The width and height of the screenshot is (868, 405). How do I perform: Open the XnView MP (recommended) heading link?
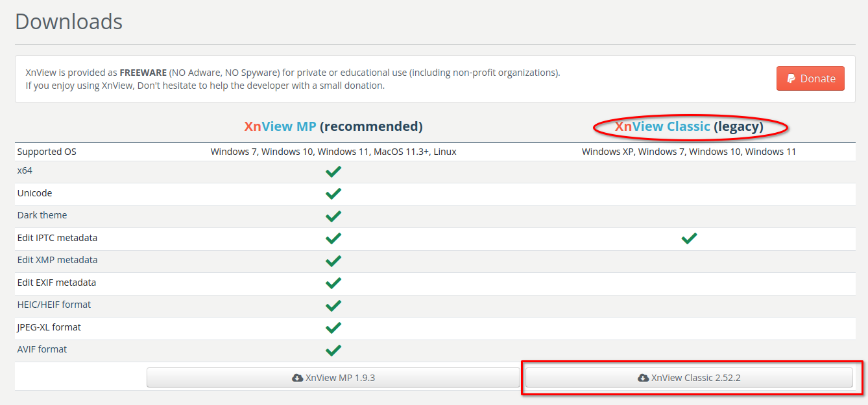coord(333,126)
